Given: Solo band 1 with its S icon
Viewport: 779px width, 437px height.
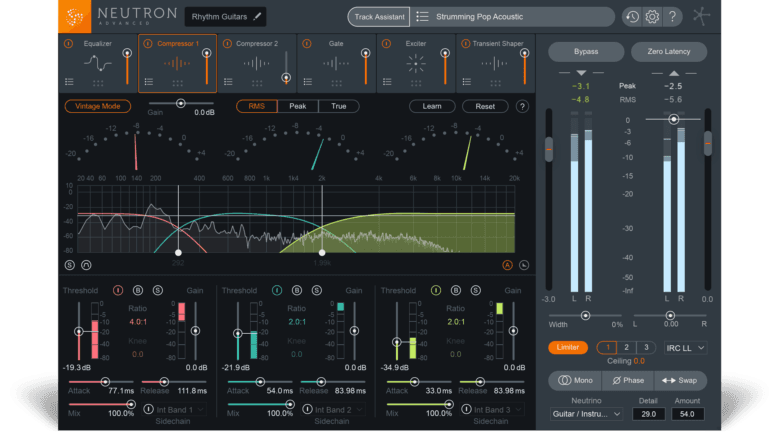Looking at the screenshot, I should tap(157, 291).
